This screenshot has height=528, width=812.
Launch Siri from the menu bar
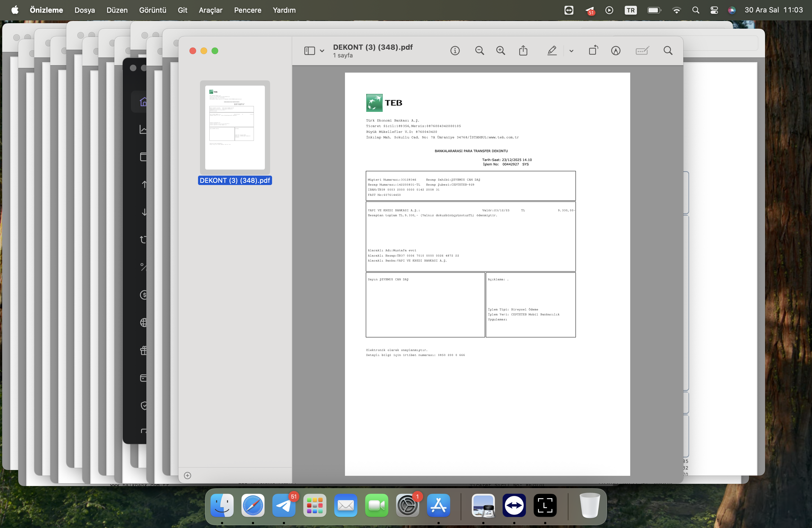click(x=731, y=10)
